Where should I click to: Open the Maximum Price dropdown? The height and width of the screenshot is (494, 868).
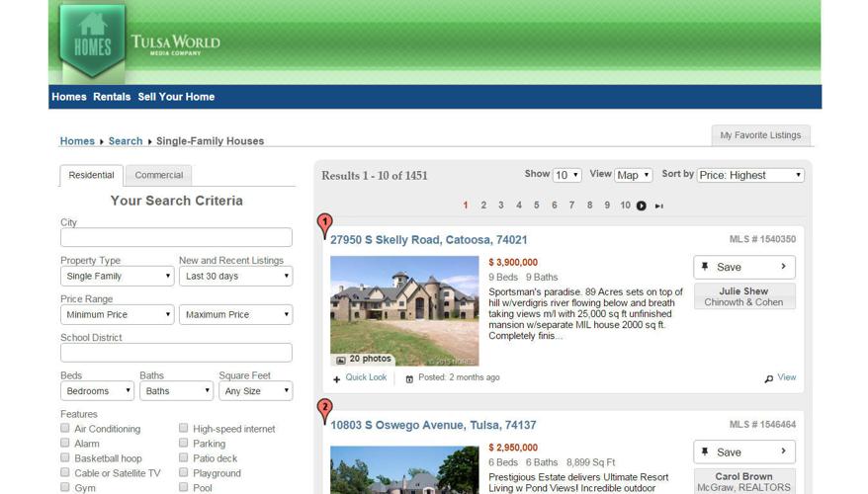coord(236,314)
